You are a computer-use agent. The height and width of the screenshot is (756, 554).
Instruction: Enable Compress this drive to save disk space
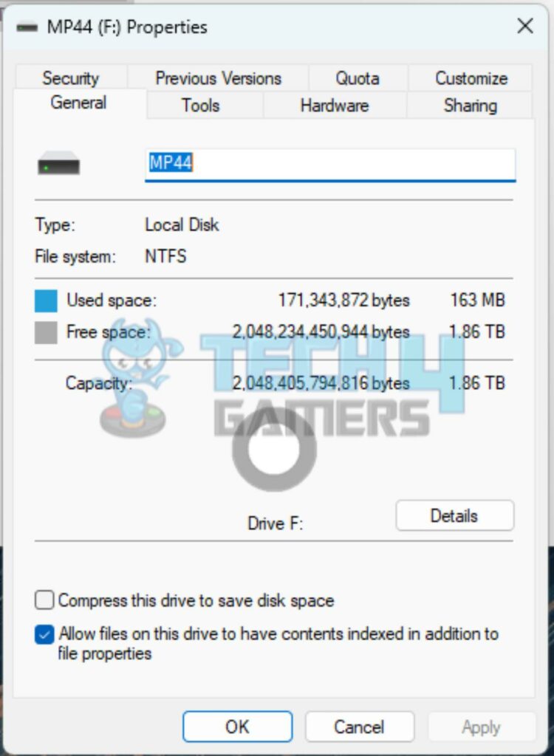pos(44,601)
